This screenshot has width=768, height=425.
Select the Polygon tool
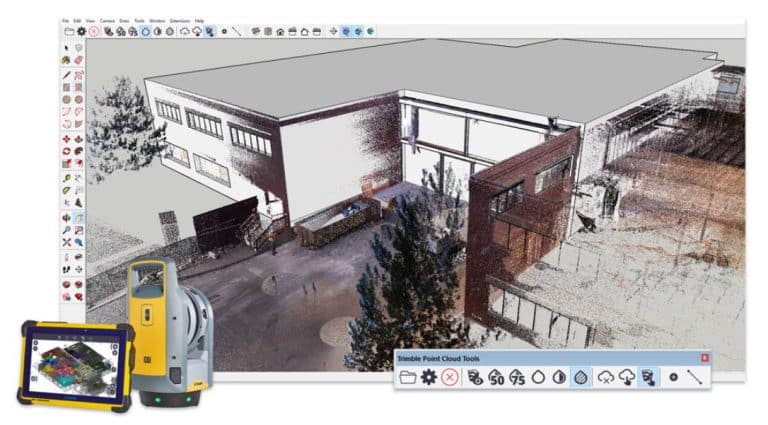click(79, 99)
